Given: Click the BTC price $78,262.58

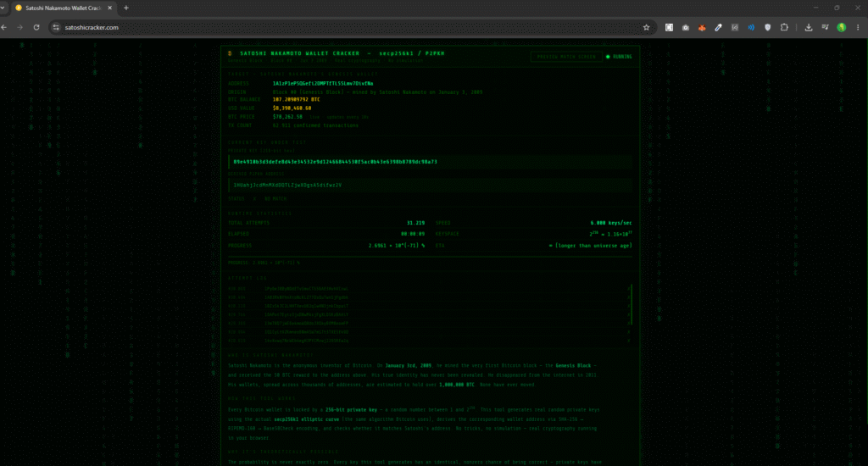Looking at the screenshot, I should pos(287,117).
